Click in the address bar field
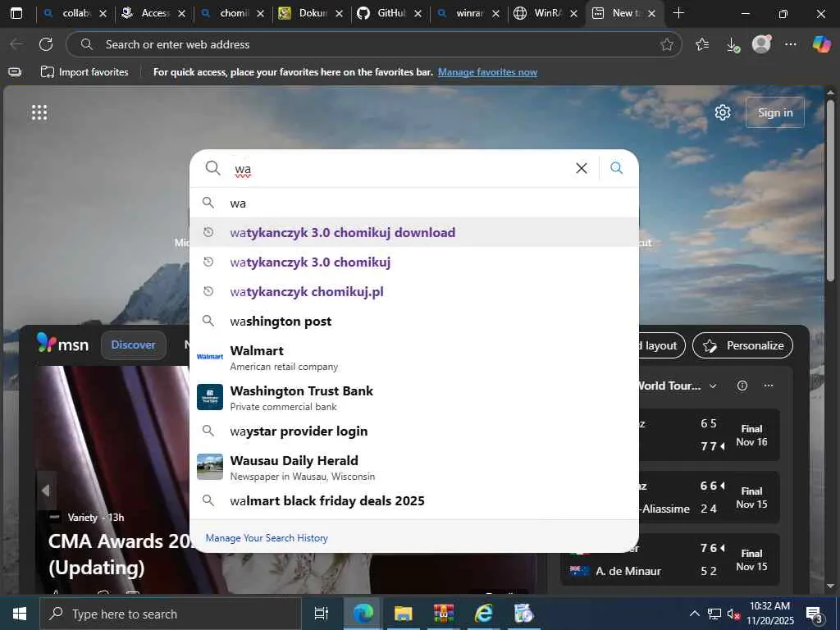Image resolution: width=840 pixels, height=630 pixels. tap(373, 44)
